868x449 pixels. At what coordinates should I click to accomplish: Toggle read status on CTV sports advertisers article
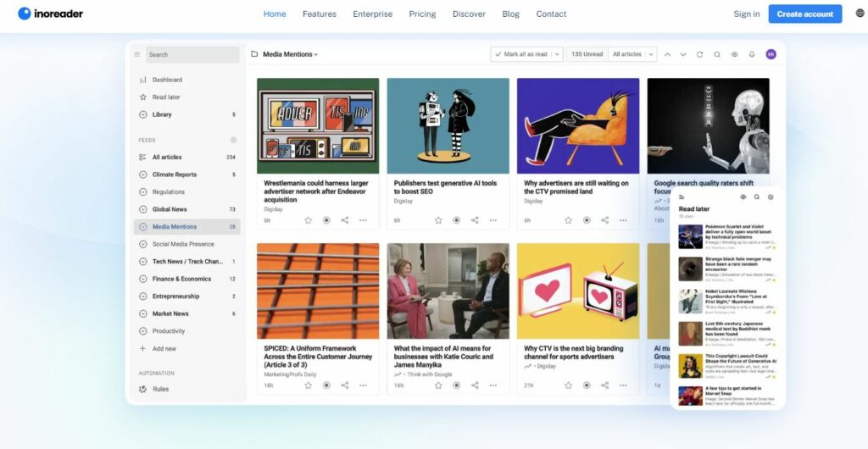[x=587, y=385]
